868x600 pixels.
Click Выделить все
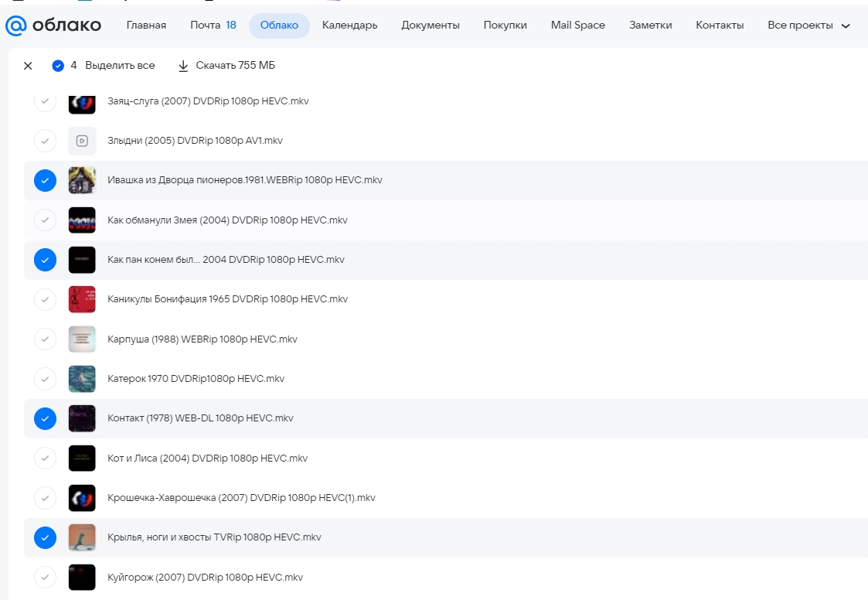(x=120, y=66)
